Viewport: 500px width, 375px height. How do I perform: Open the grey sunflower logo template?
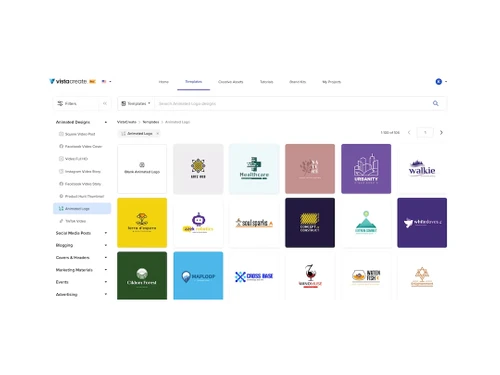pos(198,169)
